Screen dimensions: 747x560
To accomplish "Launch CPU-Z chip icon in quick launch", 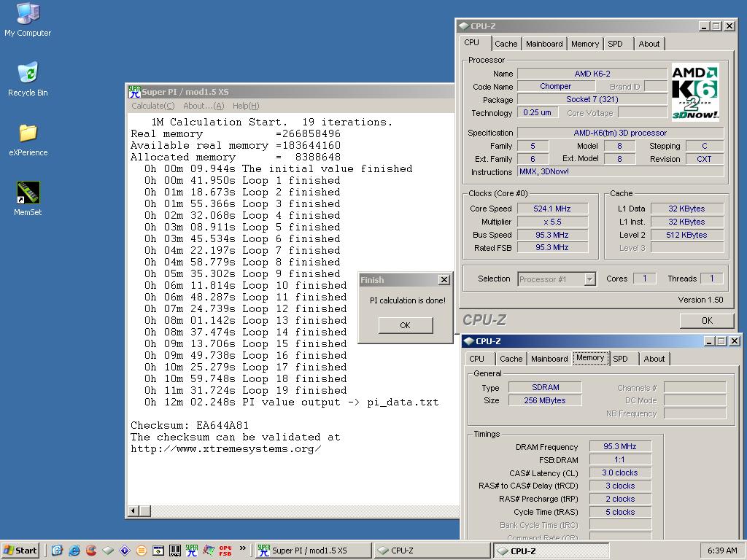I will coord(108,551).
